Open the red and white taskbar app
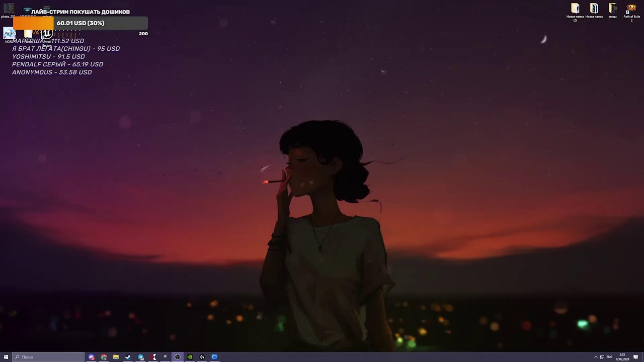644x362 pixels. click(153, 357)
